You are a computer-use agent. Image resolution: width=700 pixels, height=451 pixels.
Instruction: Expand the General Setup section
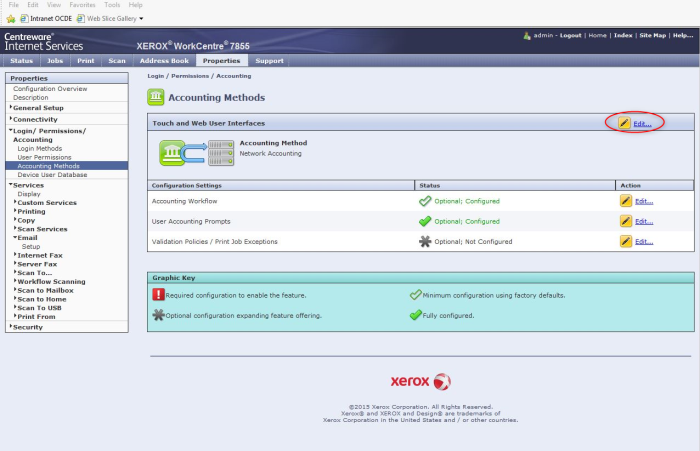click(36, 108)
